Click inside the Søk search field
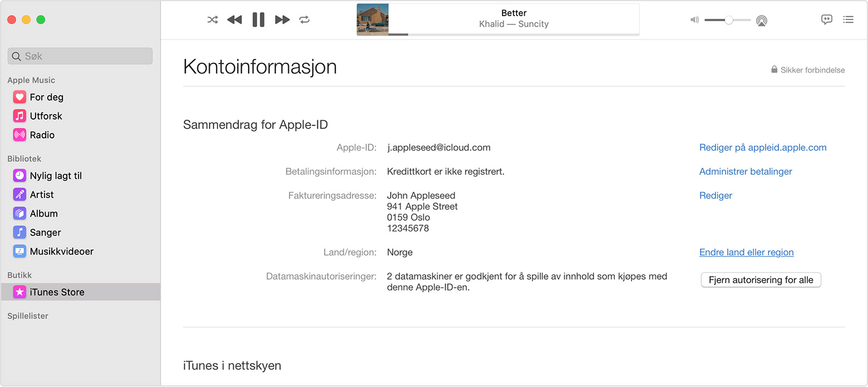 click(x=80, y=56)
